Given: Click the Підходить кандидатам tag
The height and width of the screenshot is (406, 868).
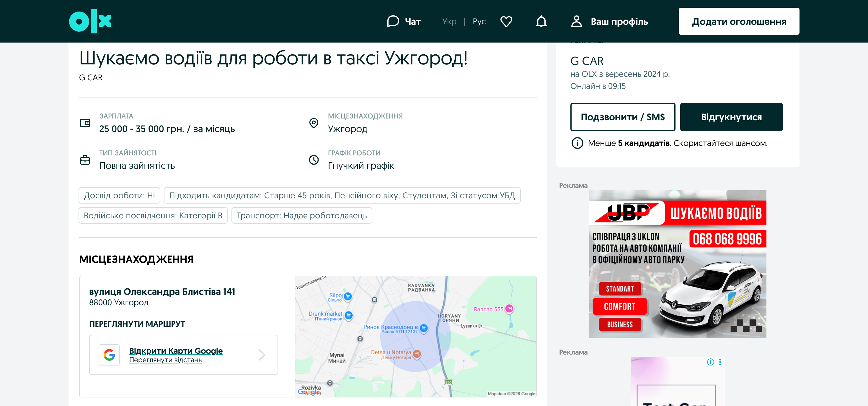Looking at the screenshot, I should click(342, 195).
